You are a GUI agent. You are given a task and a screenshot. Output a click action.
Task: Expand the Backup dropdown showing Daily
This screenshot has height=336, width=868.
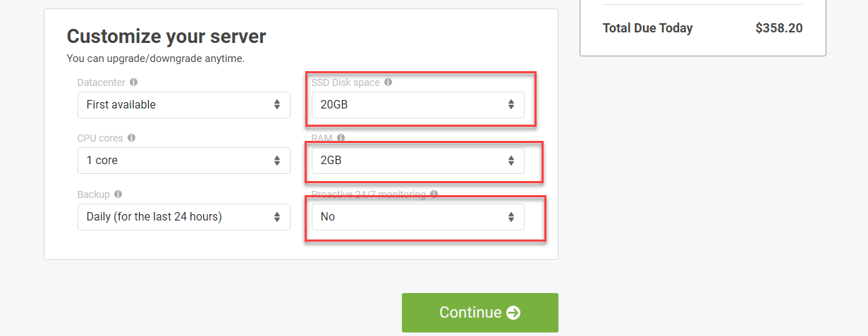point(184,217)
